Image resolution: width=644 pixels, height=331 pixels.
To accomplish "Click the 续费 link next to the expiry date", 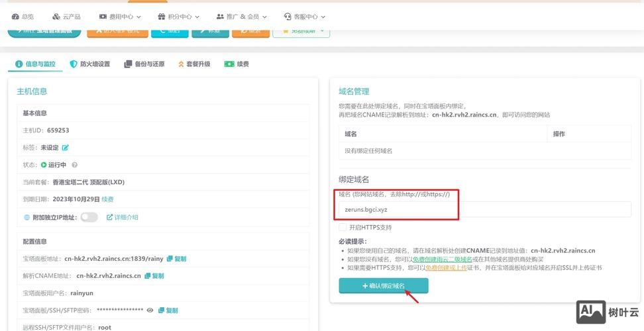I will tap(107, 199).
